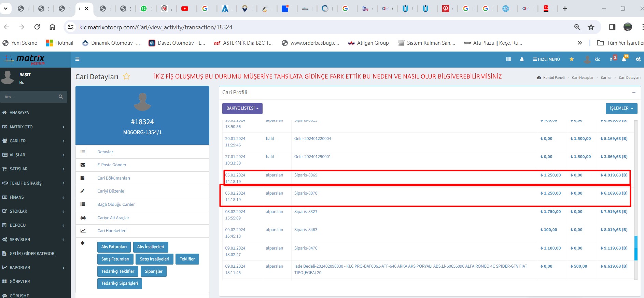Open the Siparis-8070 transaction link
Viewport: 644px width, 298px height.
(x=306, y=193)
